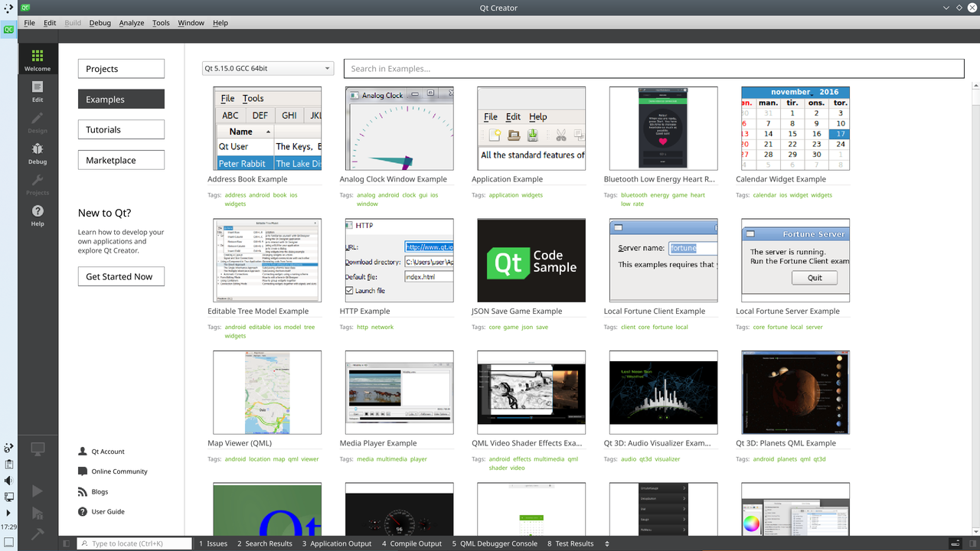Open the Tools menu

point(161,23)
